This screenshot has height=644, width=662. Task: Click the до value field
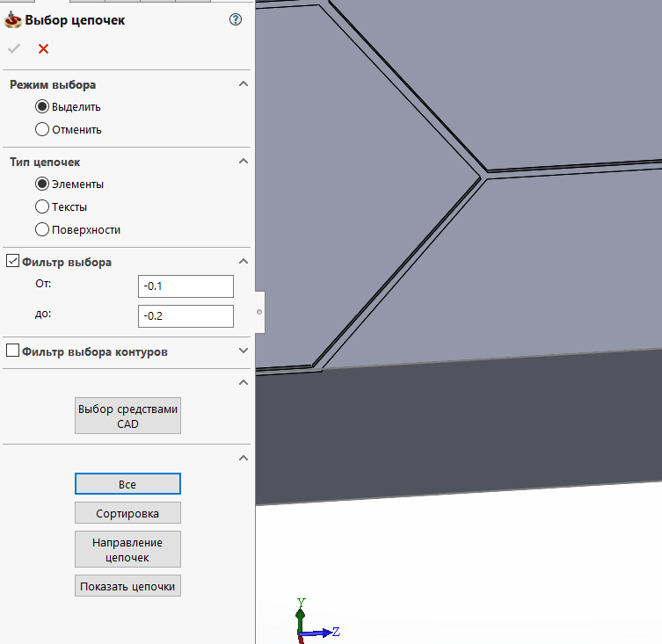(186, 316)
